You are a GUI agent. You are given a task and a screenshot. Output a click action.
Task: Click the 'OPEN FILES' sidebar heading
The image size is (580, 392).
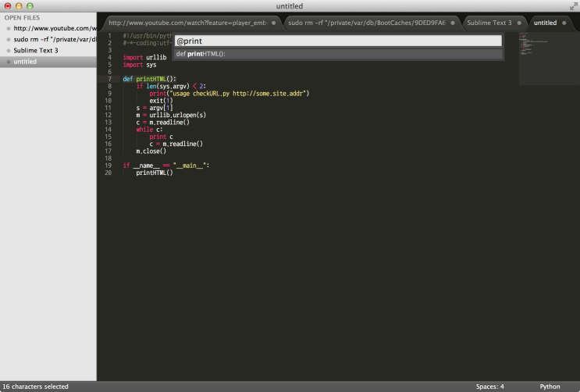point(22,18)
